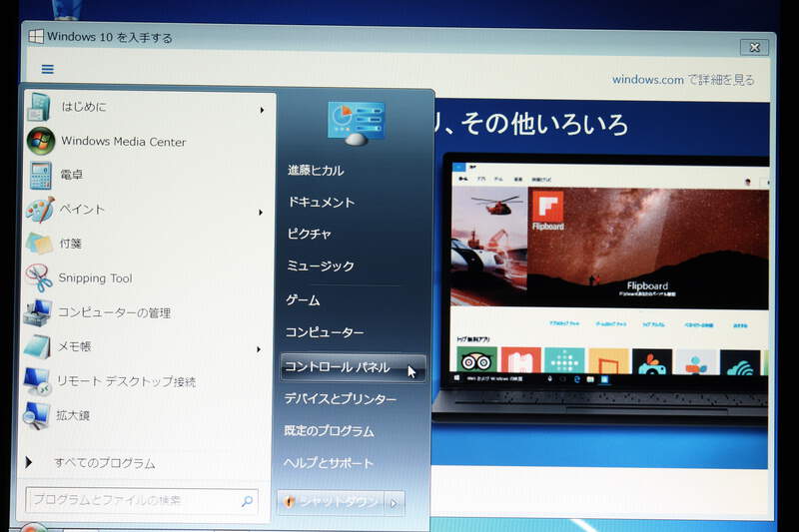Click the プログラムとファイルの検索 field
The image size is (799, 532).
(x=142, y=501)
